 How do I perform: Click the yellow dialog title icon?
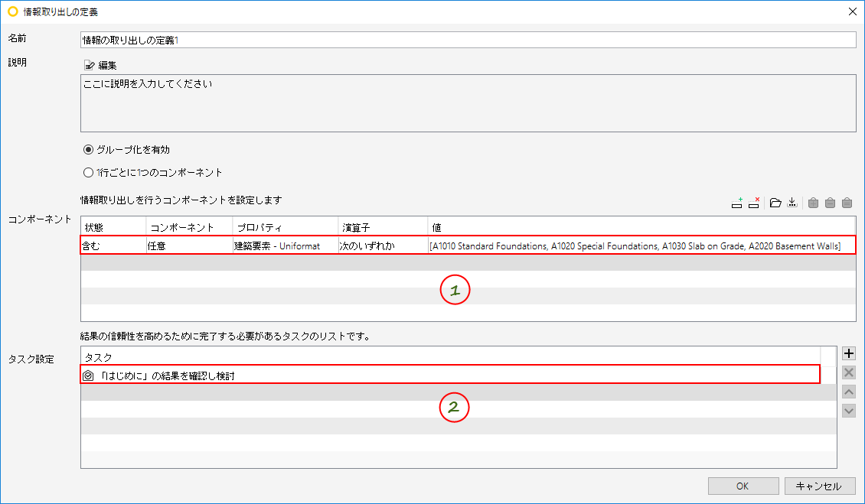click(x=13, y=11)
